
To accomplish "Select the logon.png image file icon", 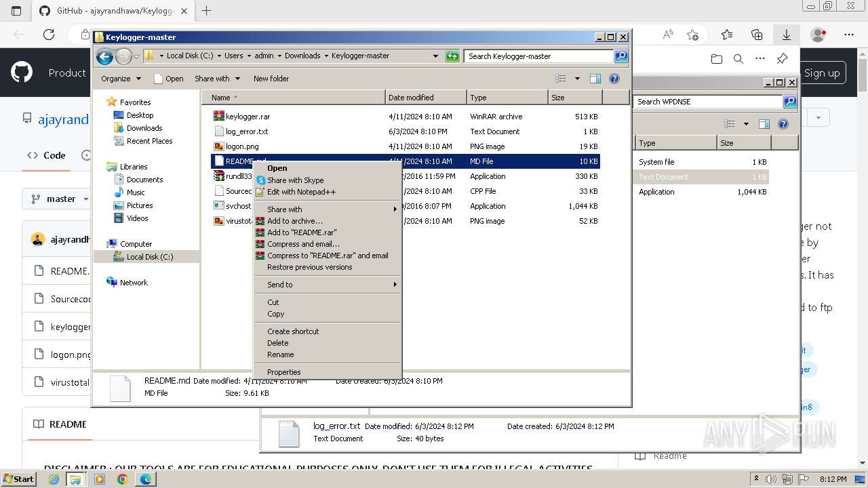I will click(x=218, y=146).
